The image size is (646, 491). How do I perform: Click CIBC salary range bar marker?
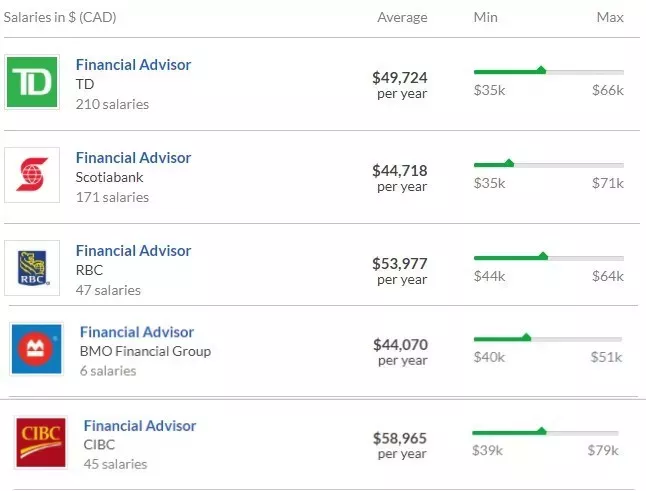(541, 431)
